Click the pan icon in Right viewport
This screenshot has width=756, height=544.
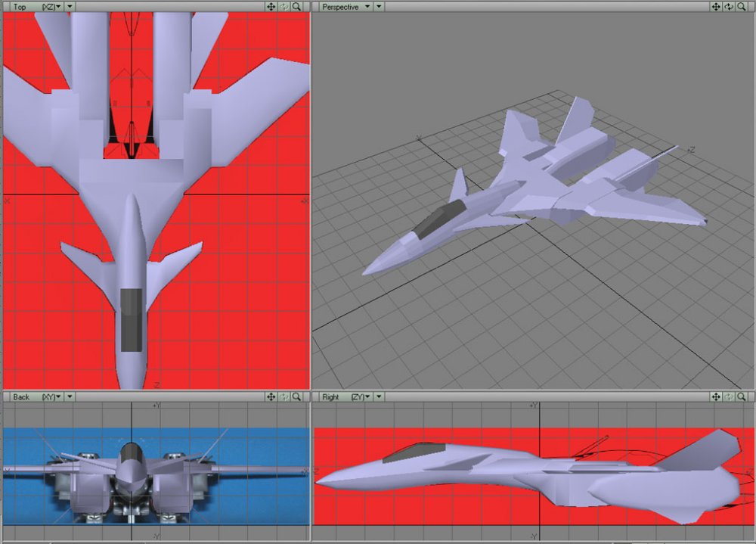click(x=715, y=396)
